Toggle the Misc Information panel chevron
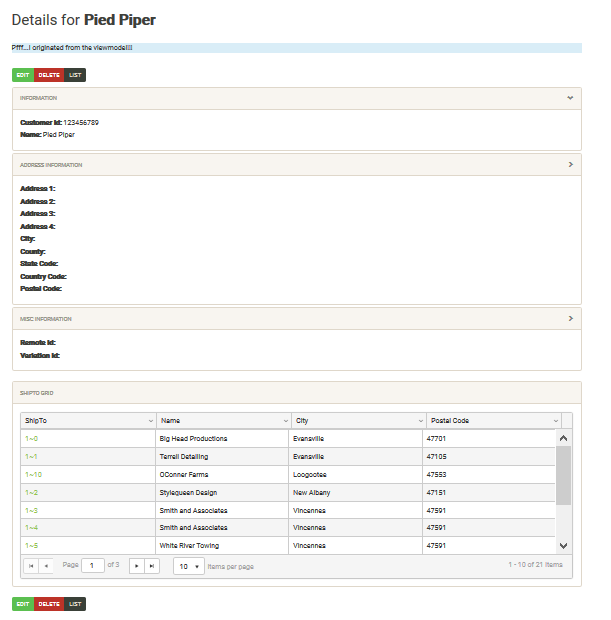The image size is (611, 620). point(571,318)
